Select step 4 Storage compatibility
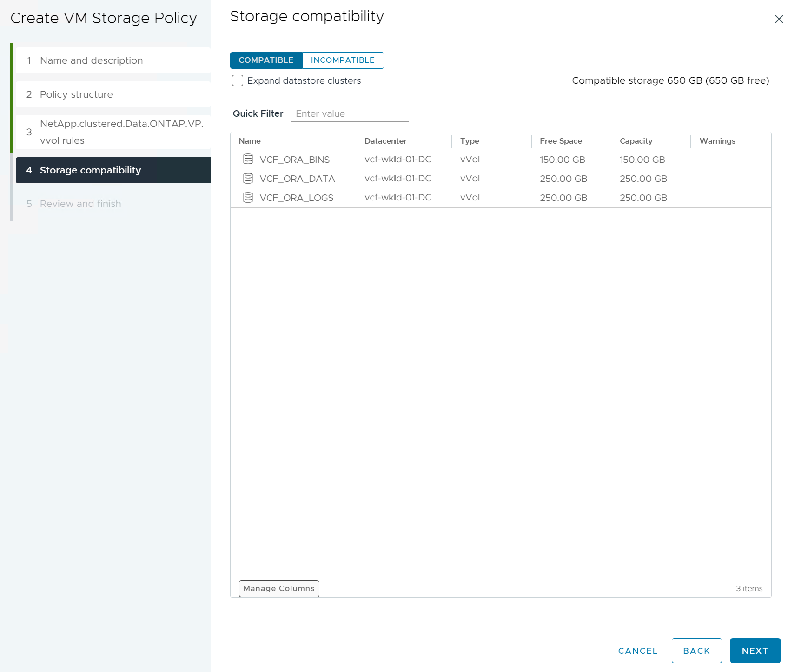788x672 pixels. pos(90,170)
